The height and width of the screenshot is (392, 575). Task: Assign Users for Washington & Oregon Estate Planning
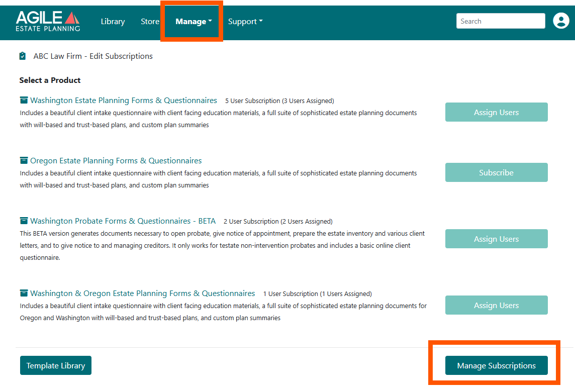(x=496, y=305)
